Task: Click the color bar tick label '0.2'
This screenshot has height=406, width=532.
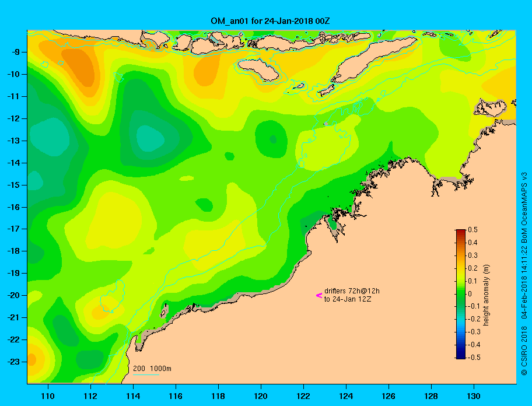Action: (473, 268)
